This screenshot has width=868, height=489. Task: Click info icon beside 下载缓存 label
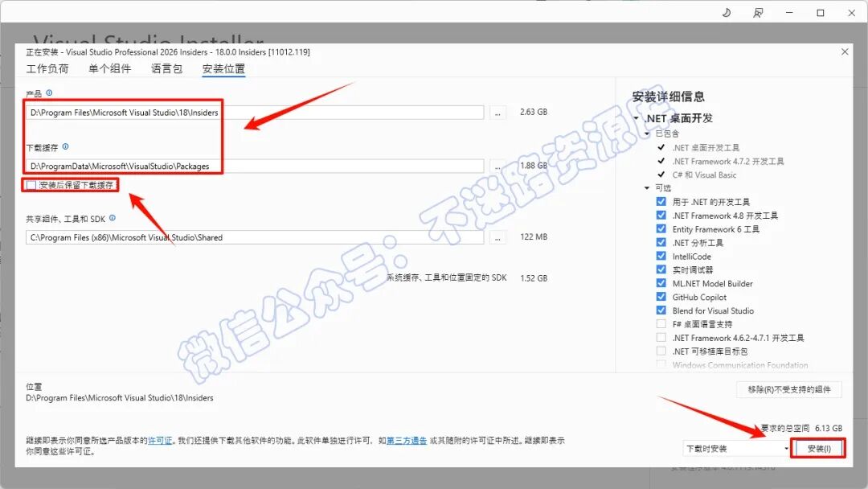65,146
